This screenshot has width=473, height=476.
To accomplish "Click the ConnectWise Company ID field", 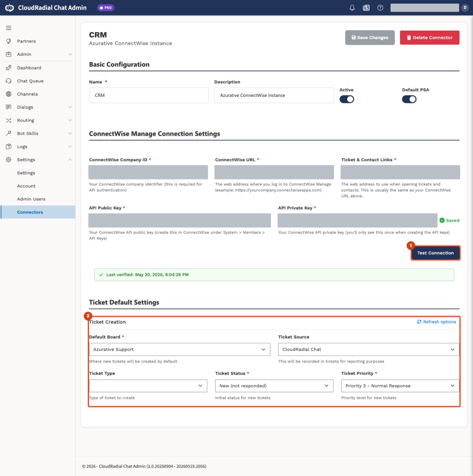I will click(148, 172).
